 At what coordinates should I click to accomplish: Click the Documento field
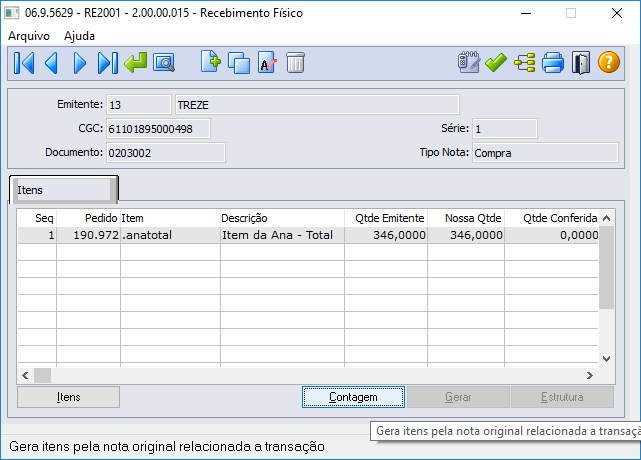click(166, 153)
